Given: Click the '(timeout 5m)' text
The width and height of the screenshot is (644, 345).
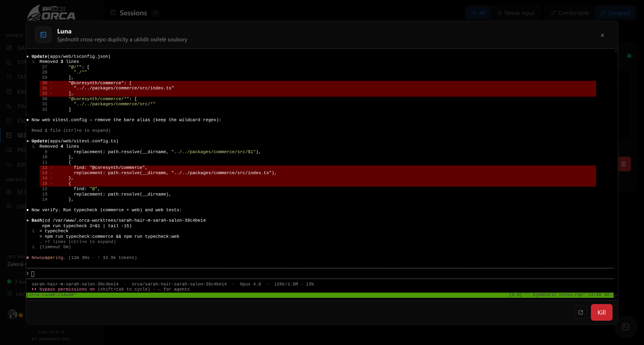Looking at the screenshot, I should (55, 247).
